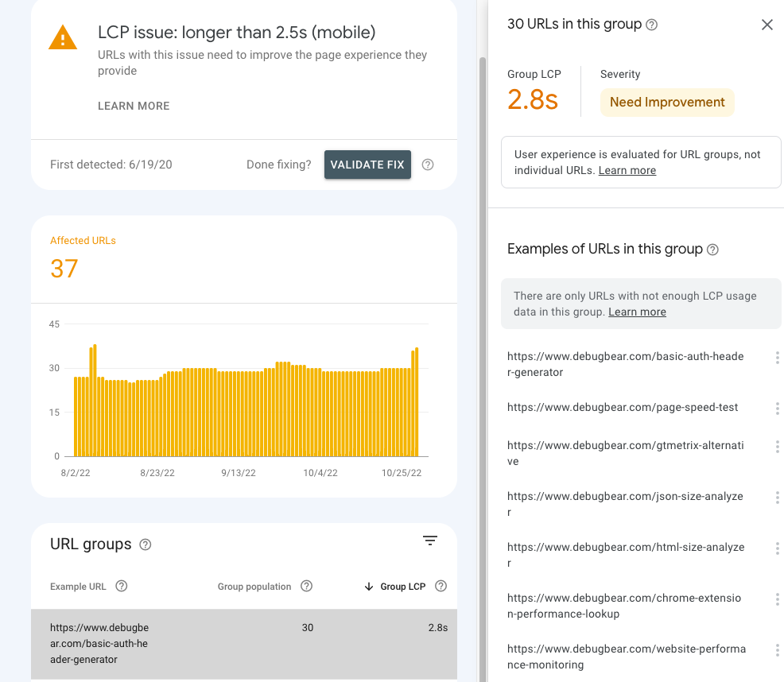Open help icon beside 'Examples of URLs in this group'
The image size is (784, 682).
712,250
